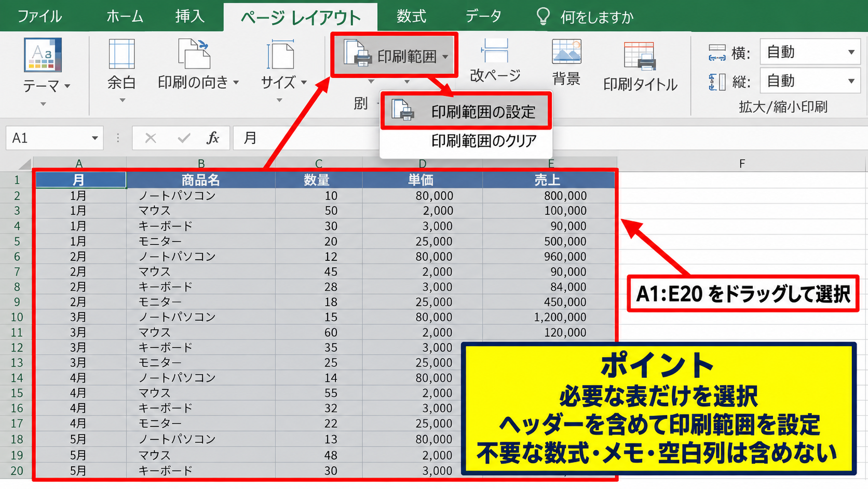The height and width of the screenshot is (489, 868).
Task: Click the fx insert function icon
Action: (x=213, y=138)
